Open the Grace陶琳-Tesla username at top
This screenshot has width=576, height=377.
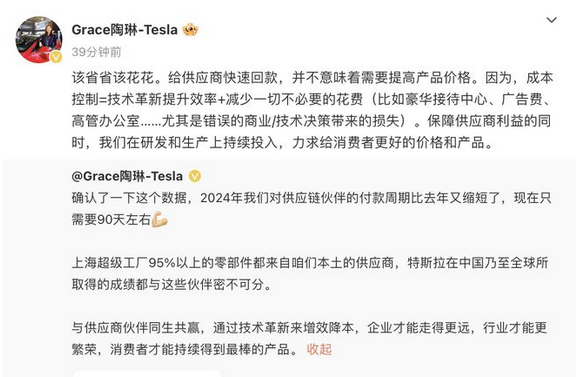(125, 30)
